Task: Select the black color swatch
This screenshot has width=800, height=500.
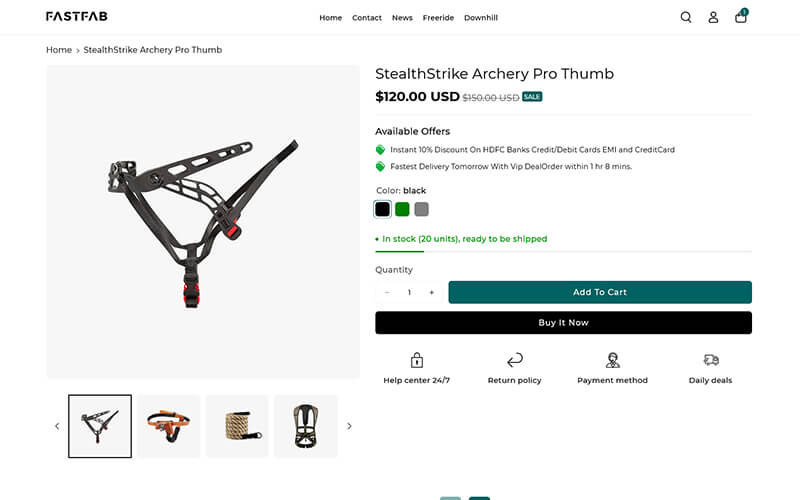Action: (382, 209)
